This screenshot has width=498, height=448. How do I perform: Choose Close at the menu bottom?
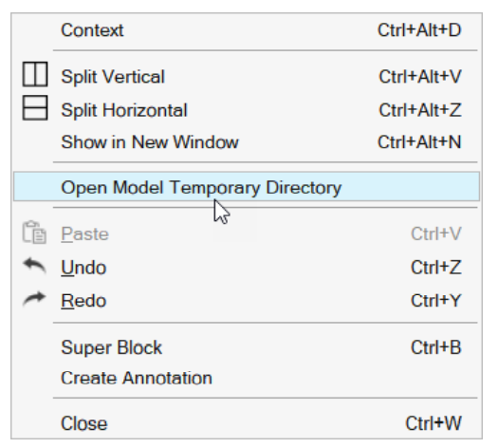pos(84,423)
